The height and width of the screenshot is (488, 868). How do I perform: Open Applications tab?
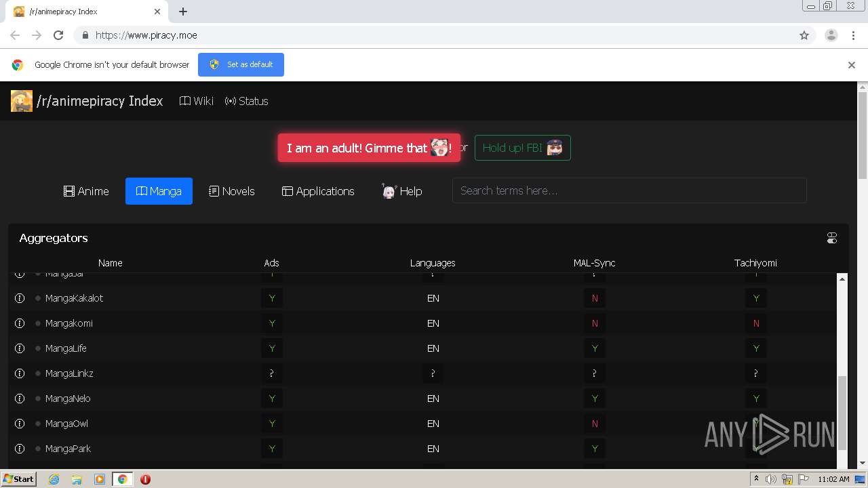coord(318,191)
